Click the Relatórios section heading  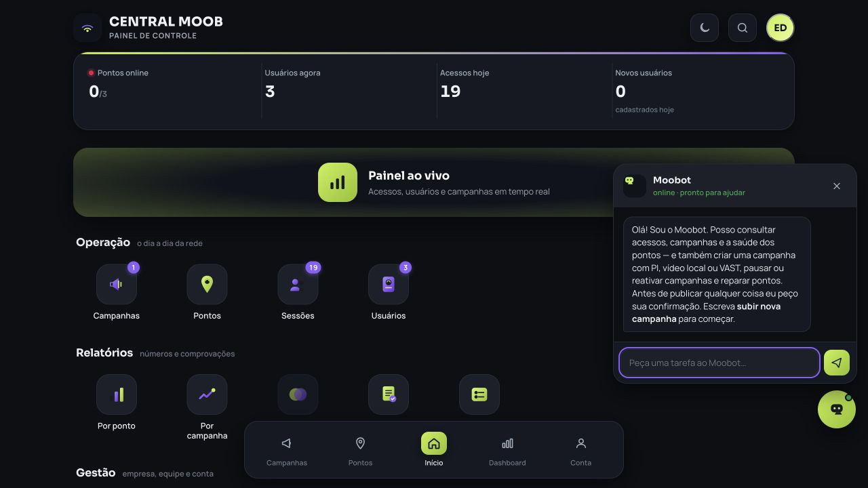(x=104, y=352)
